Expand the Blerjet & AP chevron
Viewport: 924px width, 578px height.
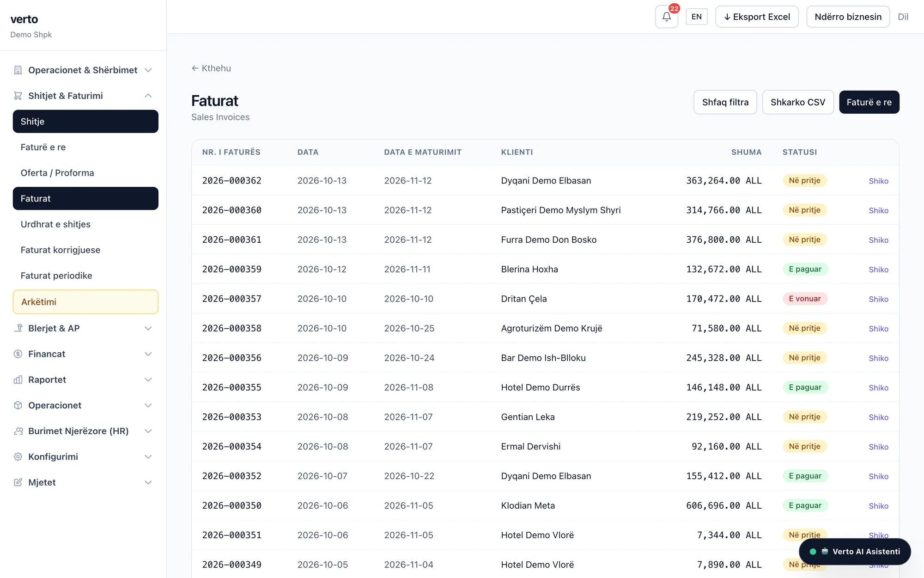[148, 328]
